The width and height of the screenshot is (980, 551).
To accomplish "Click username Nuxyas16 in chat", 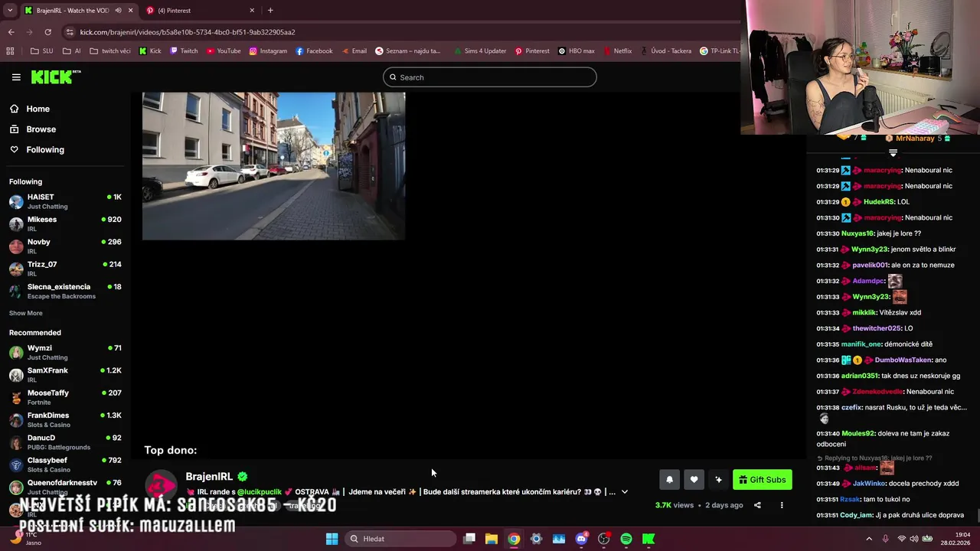I will coord(857,233).
